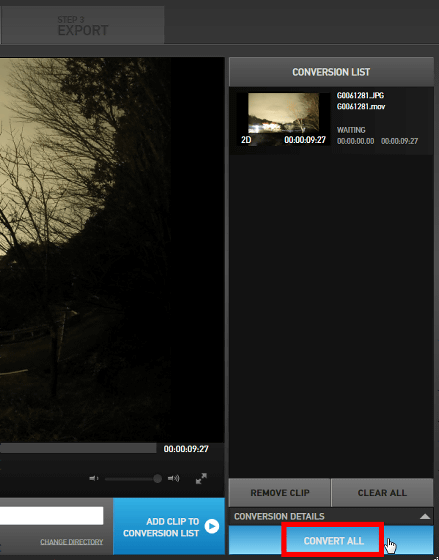Click the file name input field
The image size is (439, 560).
click(52, 515)
